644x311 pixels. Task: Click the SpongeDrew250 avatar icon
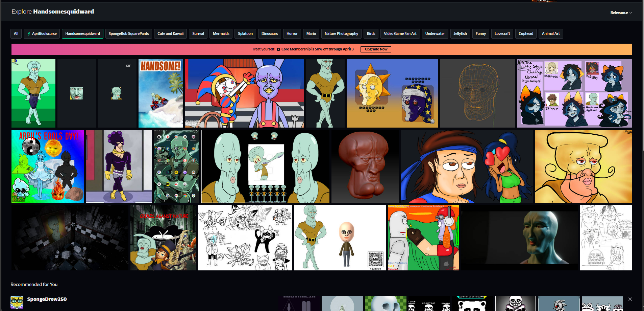[17, 302]
